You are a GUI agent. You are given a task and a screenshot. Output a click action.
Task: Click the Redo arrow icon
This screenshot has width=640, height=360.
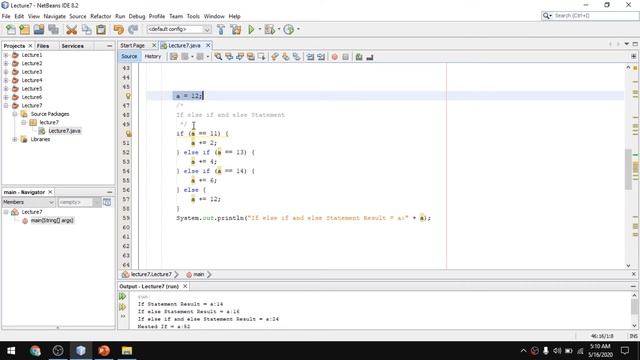tap(133, 29)
